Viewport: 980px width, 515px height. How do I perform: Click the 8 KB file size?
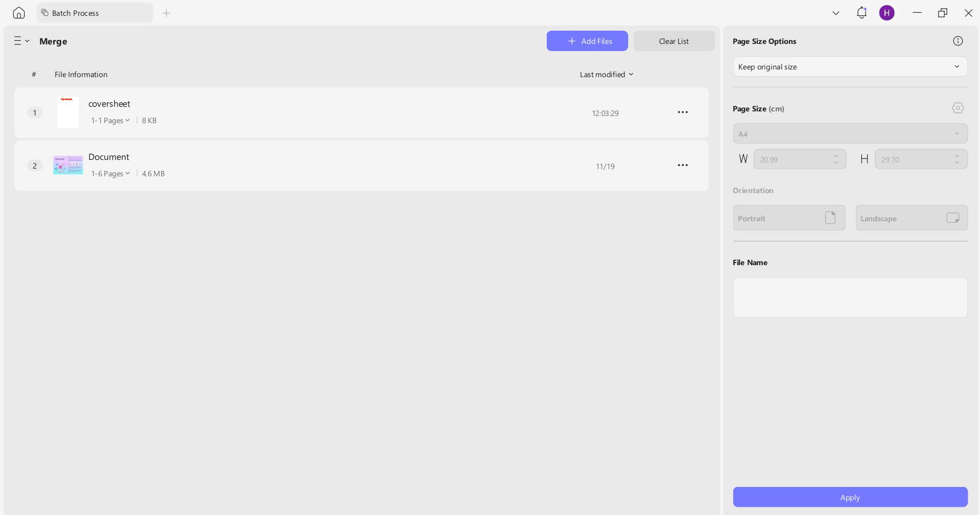[x=149, y=121]
